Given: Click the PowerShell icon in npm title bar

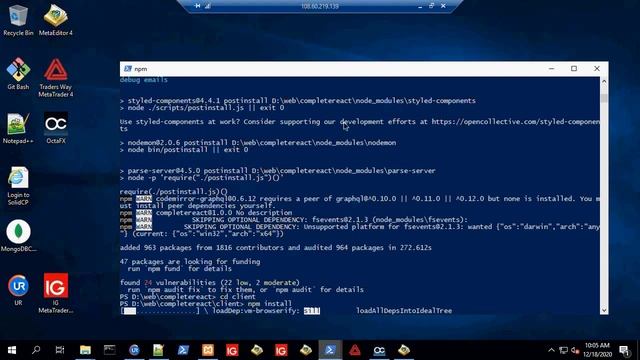Looking at the screenshot, I should pos(128,69).
